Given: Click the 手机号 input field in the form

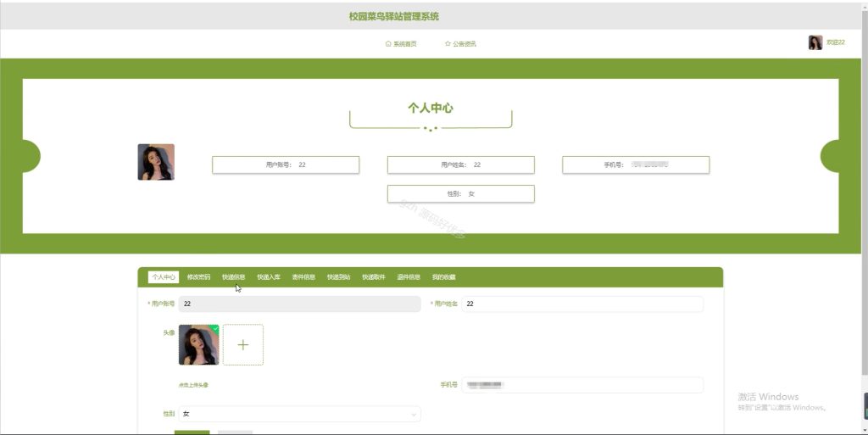Looking at the screenshot, I should (582, 385).
